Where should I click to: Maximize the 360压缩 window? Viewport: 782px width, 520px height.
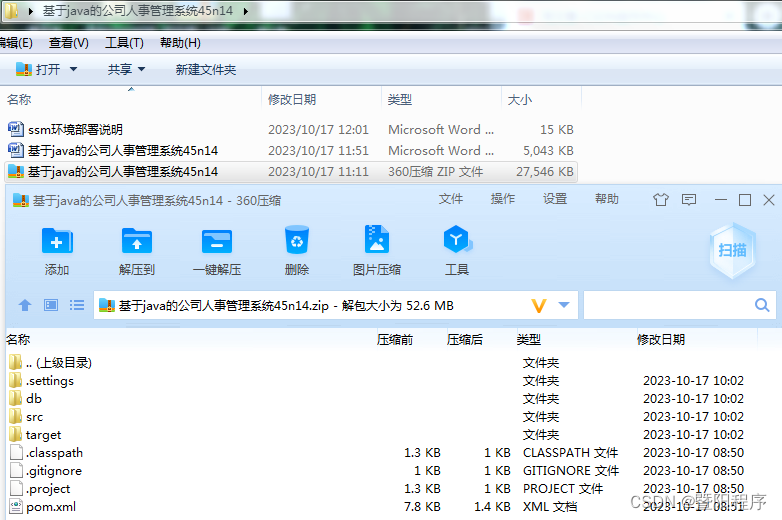click(745, 200)
